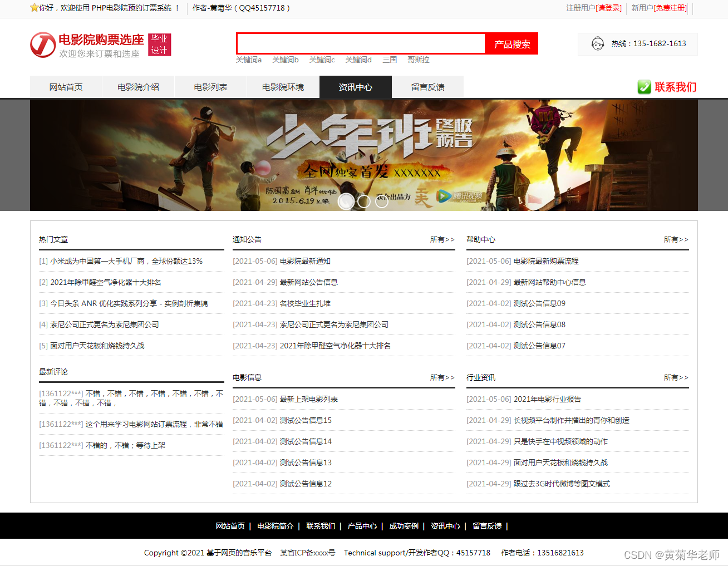728x566 pixels.
Task: Select the first banner carousel dot
Action: pos(346,201)
